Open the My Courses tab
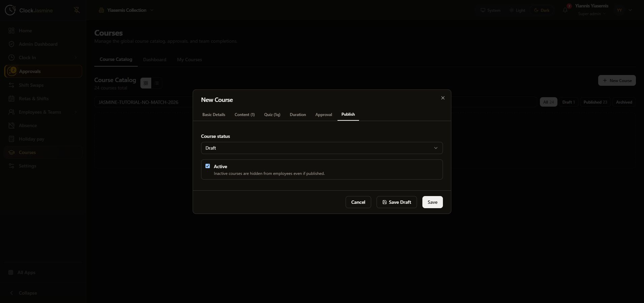The height and width of the screenshot is (303, 644). pyautogui.click(x=189, y=60)
